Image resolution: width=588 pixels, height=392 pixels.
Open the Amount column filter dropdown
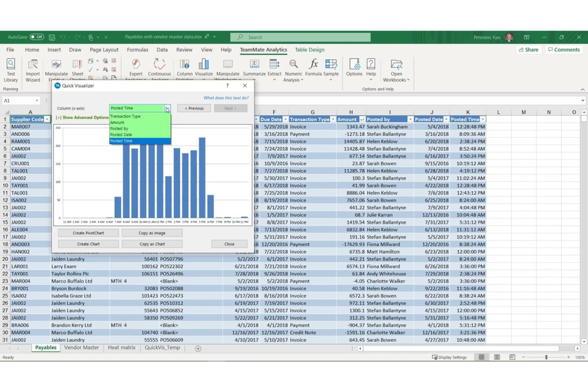362,119
